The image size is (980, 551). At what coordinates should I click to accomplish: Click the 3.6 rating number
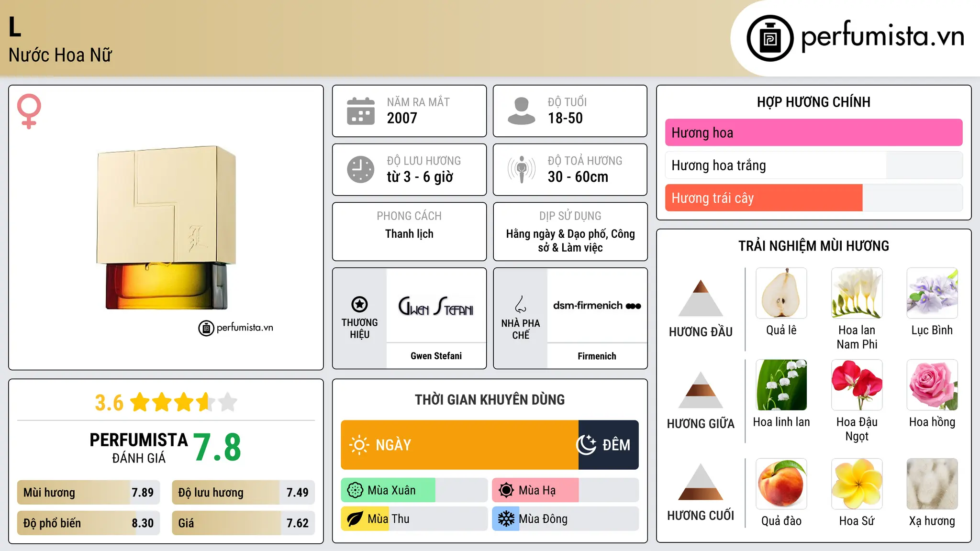(x=109, y=403)
